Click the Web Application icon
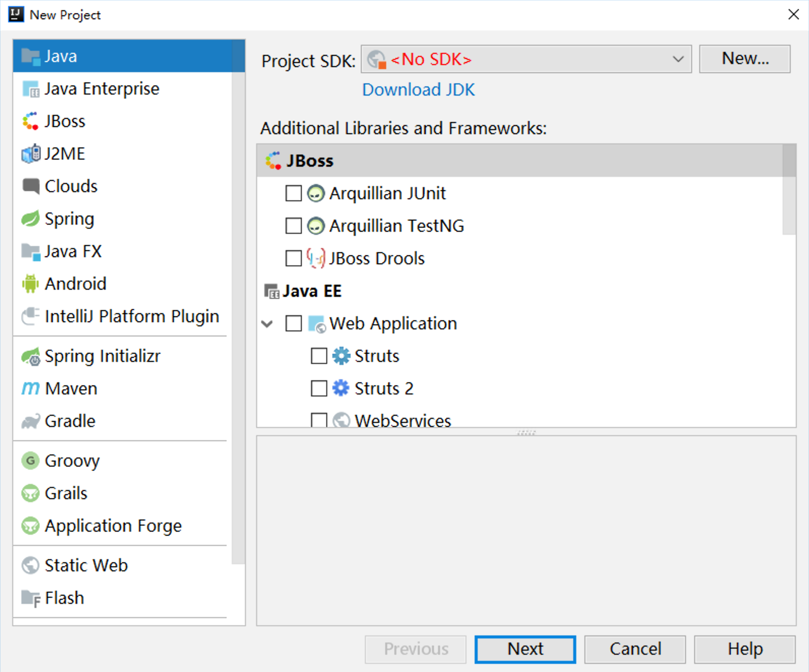This screenshot has width=809, height=672. (317, 324)
